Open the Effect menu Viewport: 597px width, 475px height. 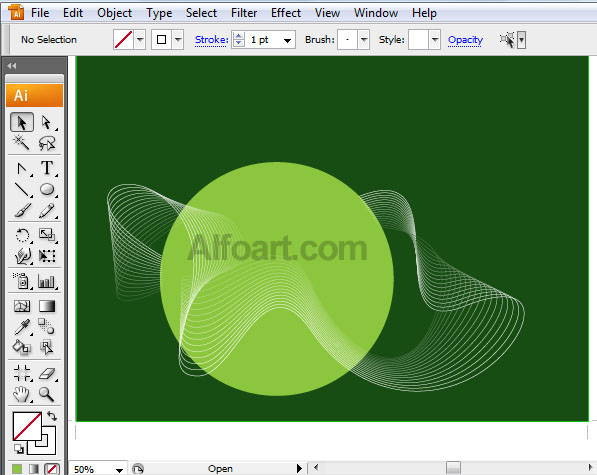(286, 13)
